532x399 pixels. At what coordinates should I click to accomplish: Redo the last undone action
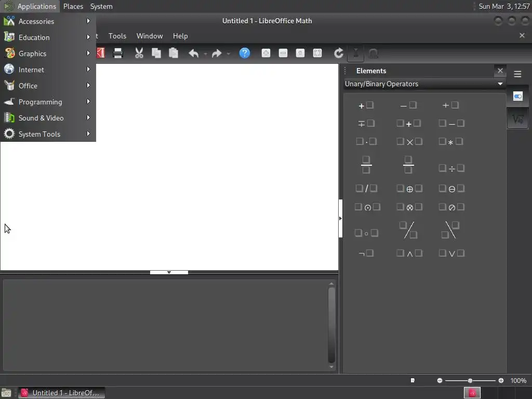pos(217,54)
